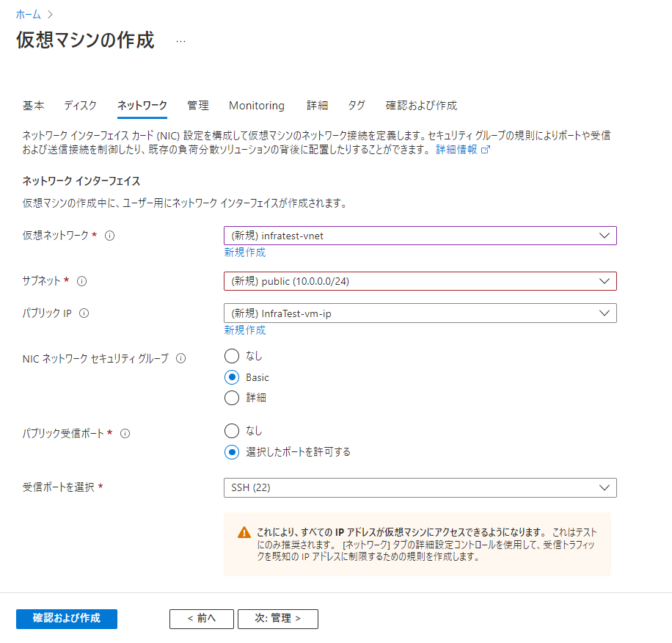This screenshot has height=643, width=672.
Task: Click the < 前へ button
Action: (202, 619)
